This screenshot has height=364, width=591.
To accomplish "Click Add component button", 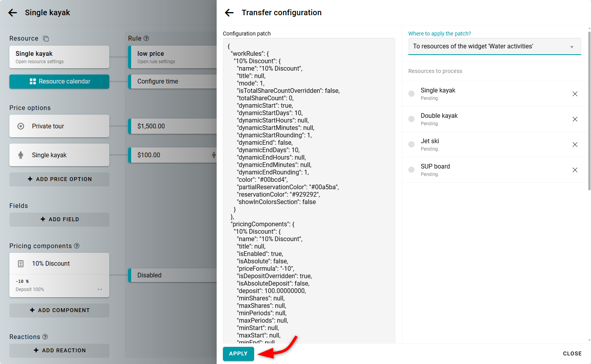I will (59, 310).
